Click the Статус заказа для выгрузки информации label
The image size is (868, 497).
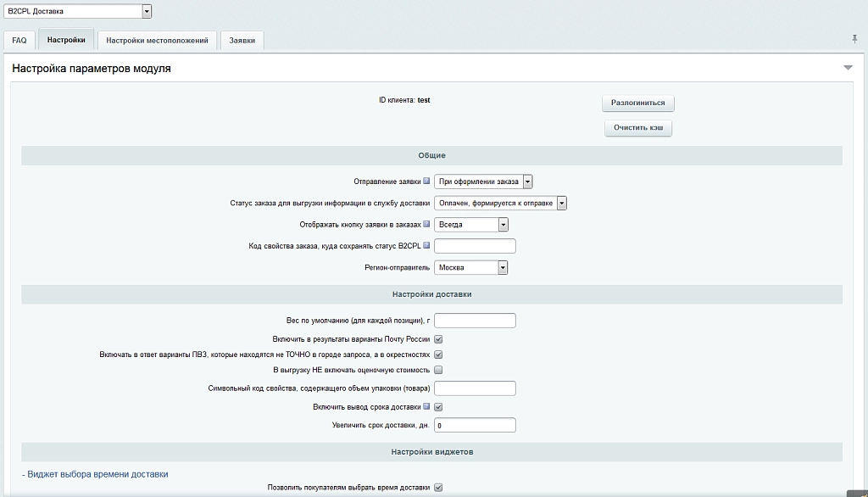[330, 204]
